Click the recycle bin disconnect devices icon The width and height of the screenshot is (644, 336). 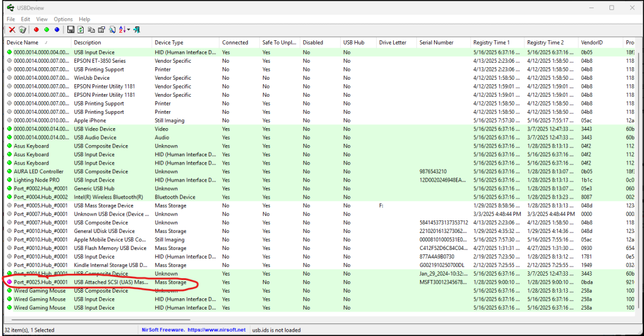pyautogui.click(x=23, y=30)
